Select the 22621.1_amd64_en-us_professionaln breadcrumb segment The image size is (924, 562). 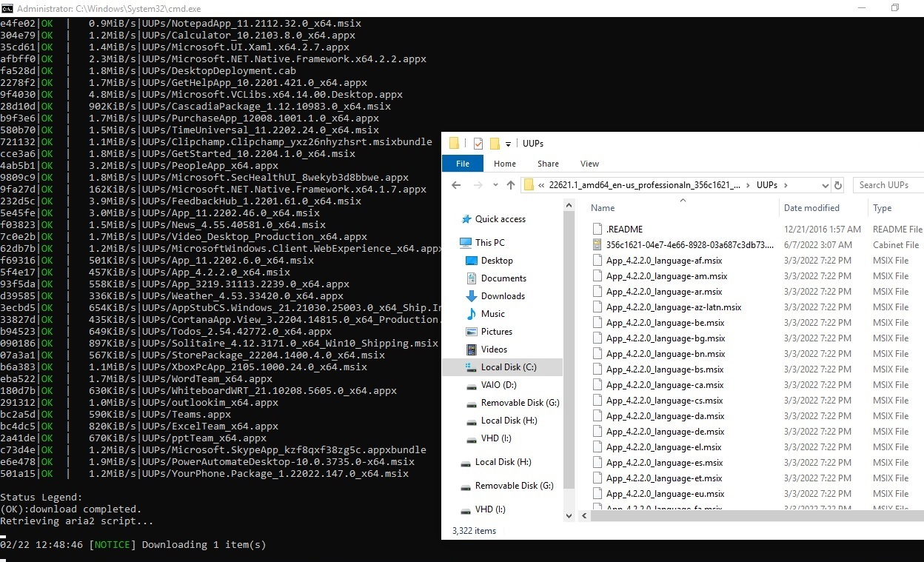coord(645,185)
